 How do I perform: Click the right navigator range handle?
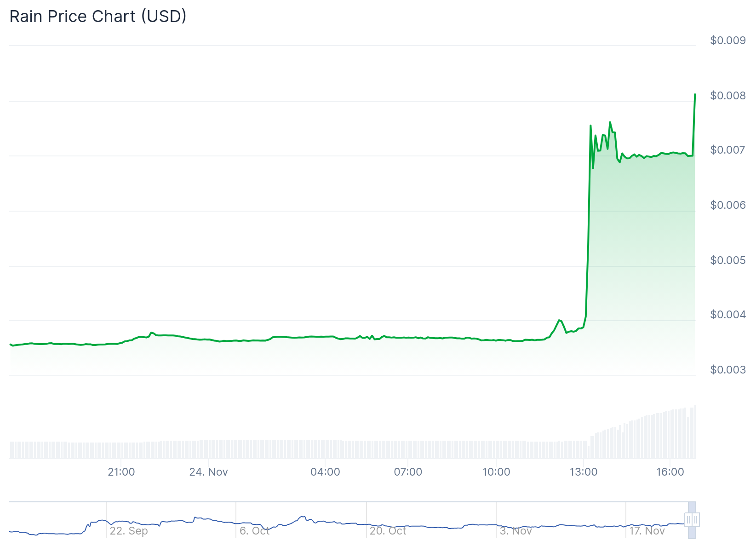pos(696,520)
